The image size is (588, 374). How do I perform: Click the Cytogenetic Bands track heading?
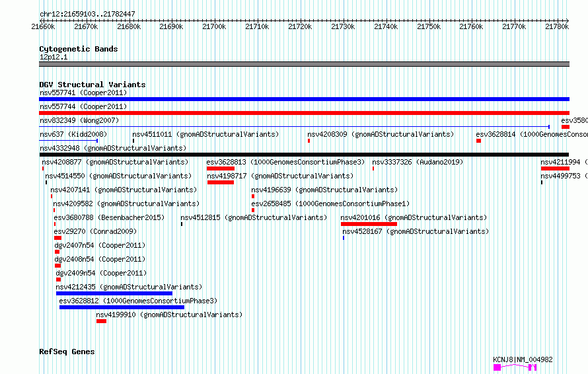click(79, 49)
